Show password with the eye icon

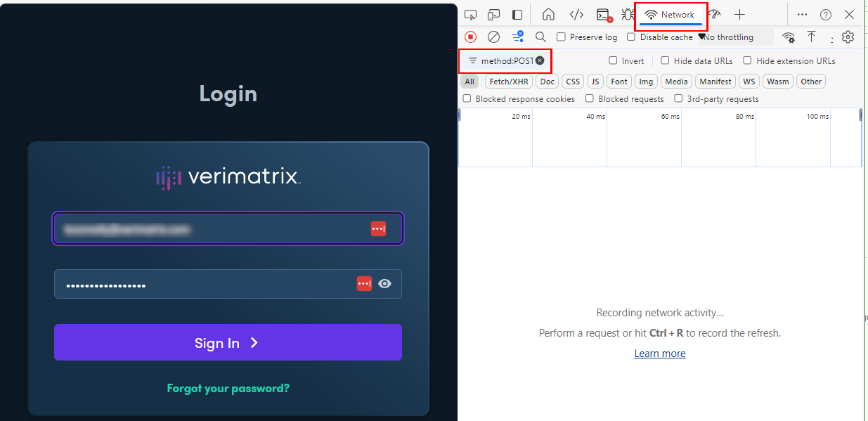tap(384, 284)
